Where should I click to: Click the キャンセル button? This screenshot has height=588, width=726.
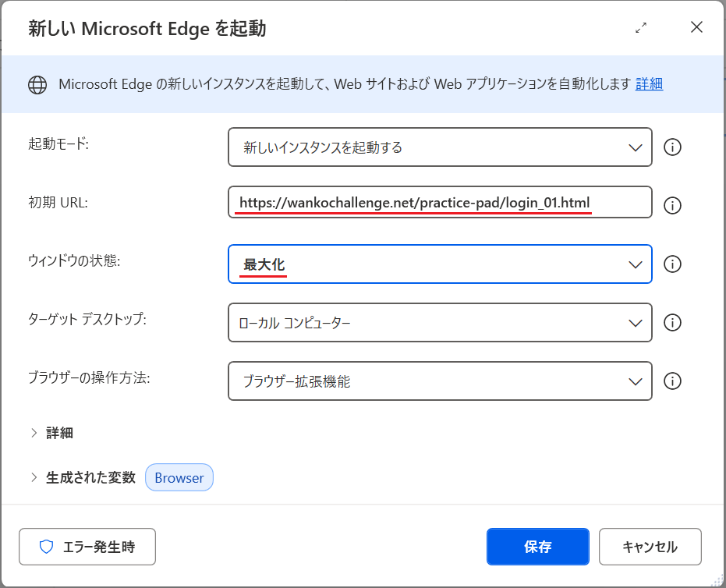point(650,547)
